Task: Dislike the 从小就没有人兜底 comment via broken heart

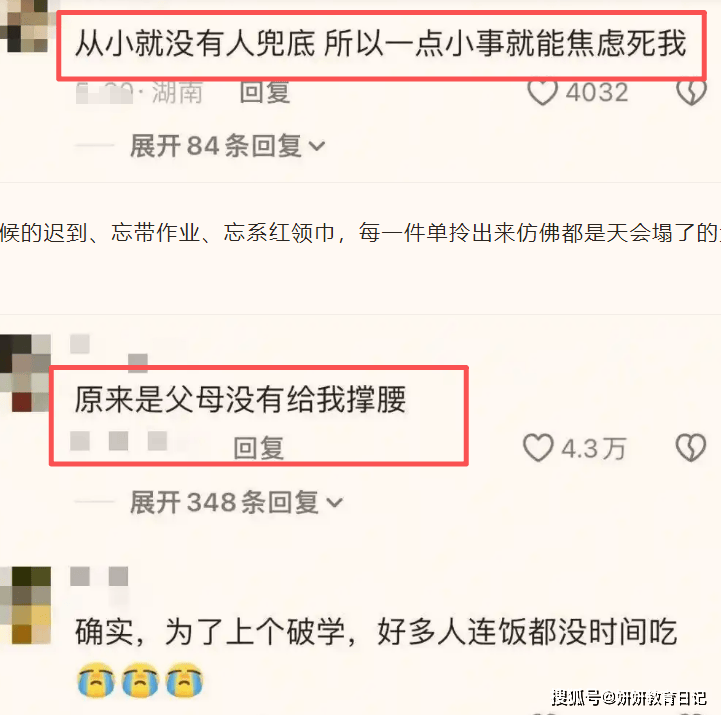Action: (691, 92)
